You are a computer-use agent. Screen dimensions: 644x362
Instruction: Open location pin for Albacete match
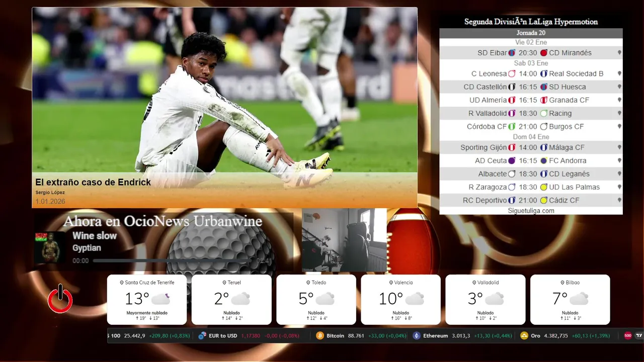(x=619, y=174)
